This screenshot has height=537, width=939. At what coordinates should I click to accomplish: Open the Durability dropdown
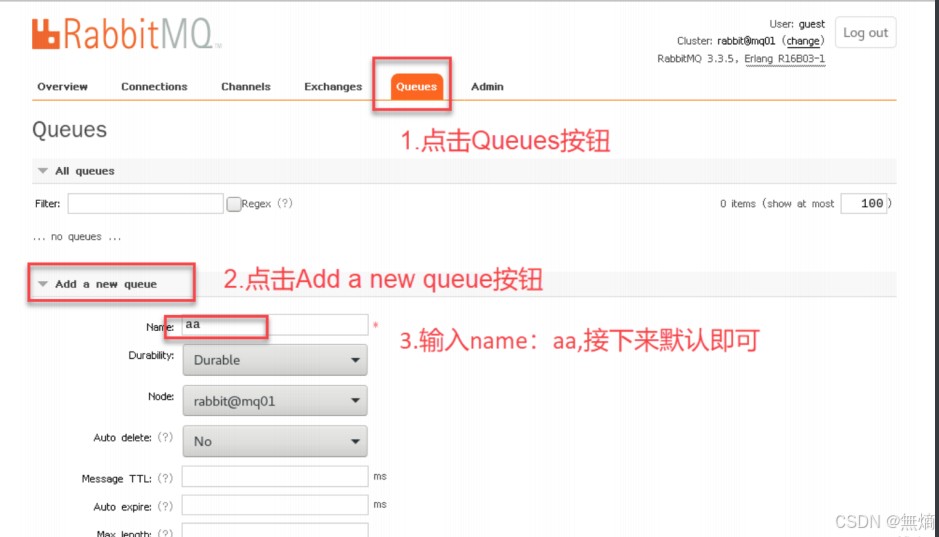(x=275, y=360)
